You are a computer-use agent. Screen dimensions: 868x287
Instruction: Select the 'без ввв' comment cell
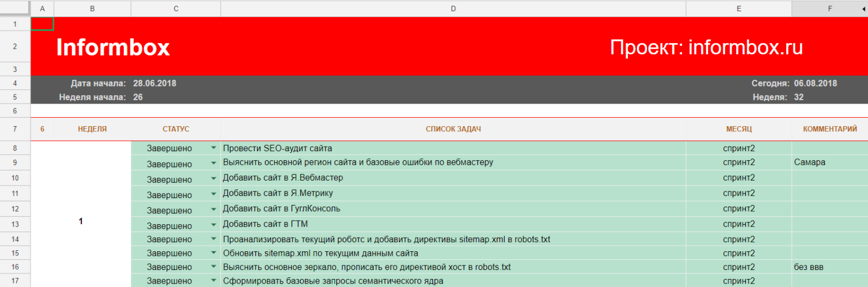tap(829, 267)
